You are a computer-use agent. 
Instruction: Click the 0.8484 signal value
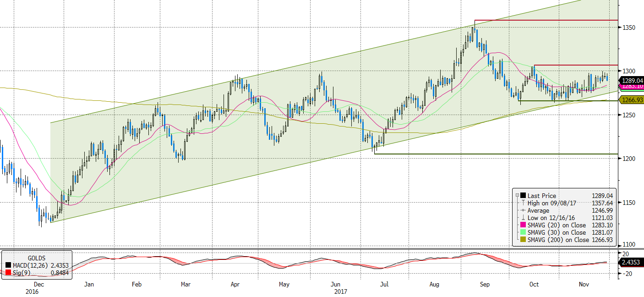coord(59,273)
